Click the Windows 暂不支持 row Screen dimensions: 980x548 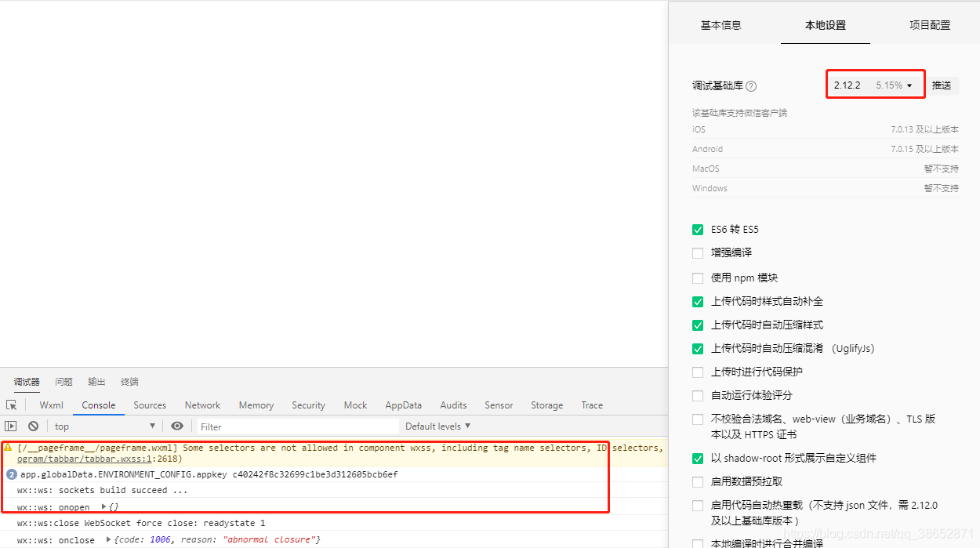point(825,188)
